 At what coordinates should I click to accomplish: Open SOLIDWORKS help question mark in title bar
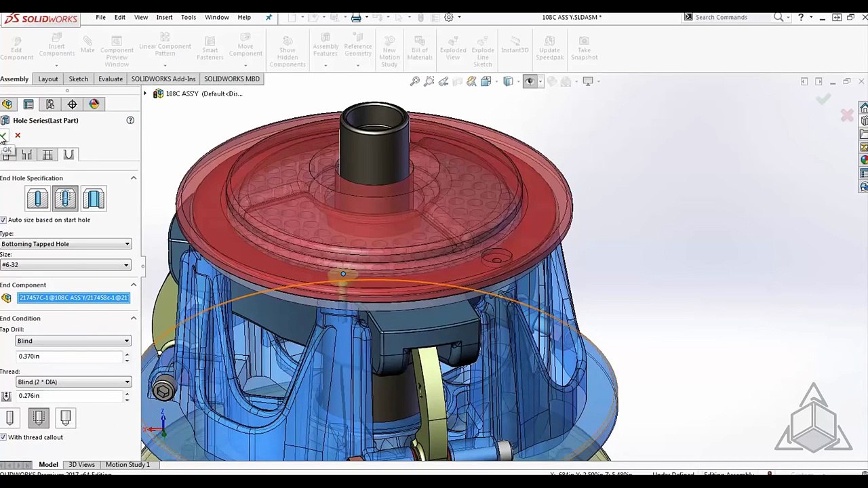801,17
